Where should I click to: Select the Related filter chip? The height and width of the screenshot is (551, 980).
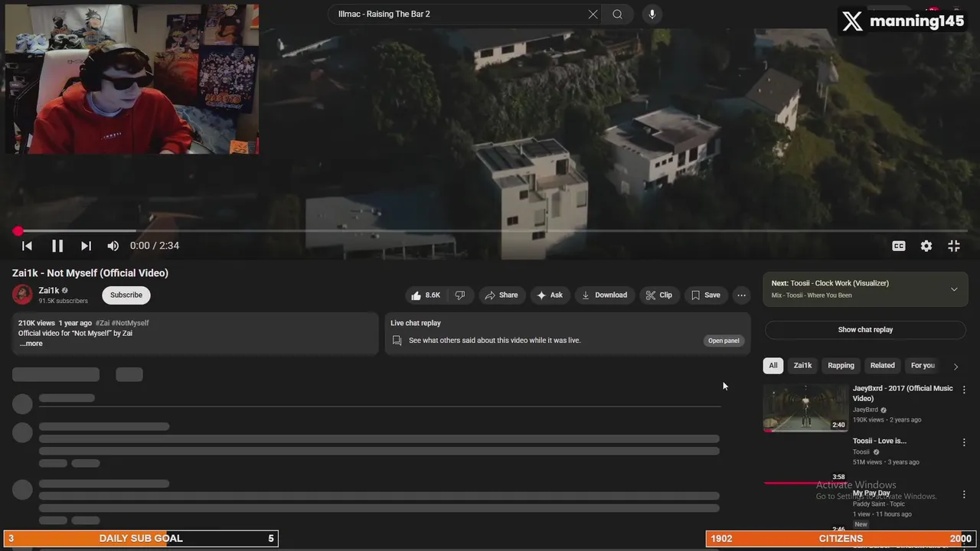(882, 366)
